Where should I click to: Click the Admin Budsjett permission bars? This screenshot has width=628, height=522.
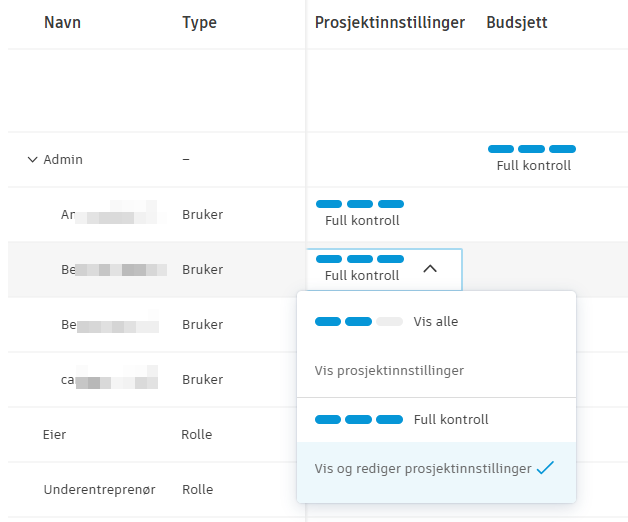(532, 149)
